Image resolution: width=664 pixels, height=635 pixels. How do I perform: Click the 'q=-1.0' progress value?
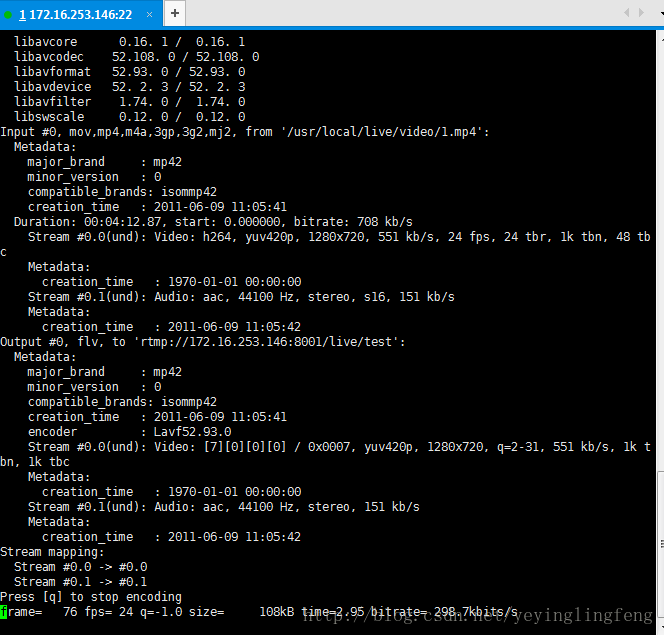point(161,612)
